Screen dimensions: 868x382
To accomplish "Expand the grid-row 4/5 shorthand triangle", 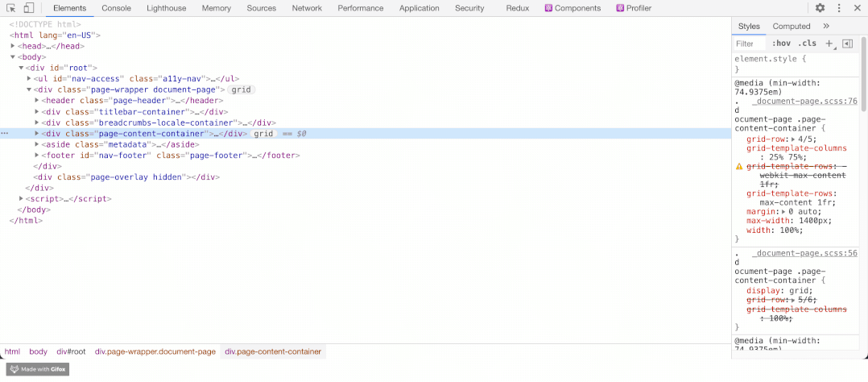I will [x=792, y=139].
